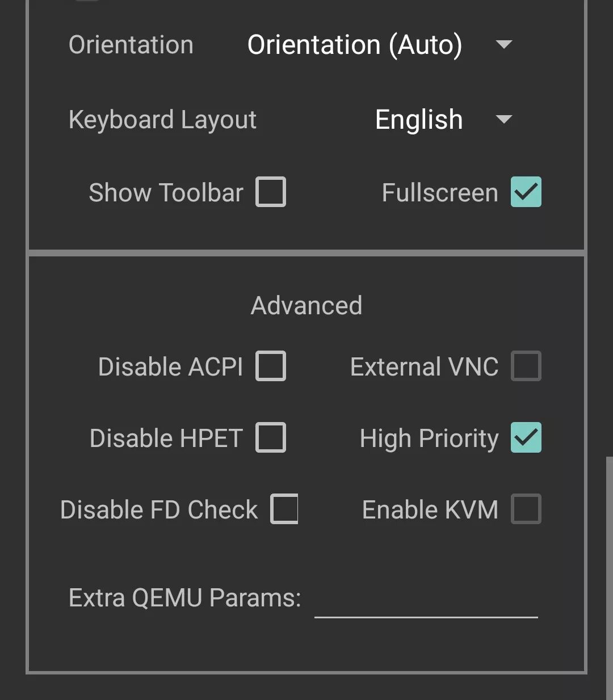
Task: Click the 'High Priority' label text
Action: click(x=429, y=438)
